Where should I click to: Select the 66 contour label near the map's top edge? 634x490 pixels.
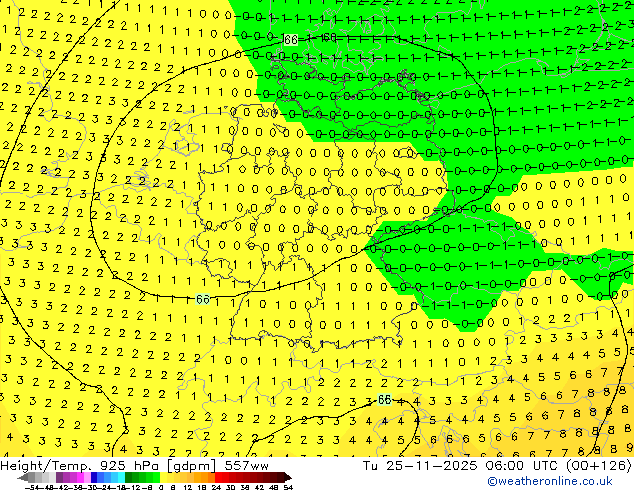point(291,40)
